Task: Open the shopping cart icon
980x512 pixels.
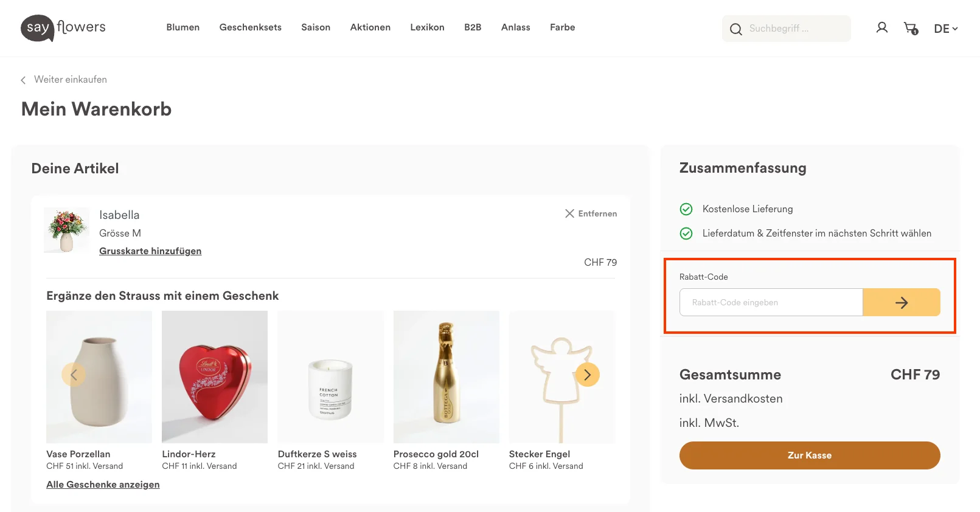Action: (911, 28)
